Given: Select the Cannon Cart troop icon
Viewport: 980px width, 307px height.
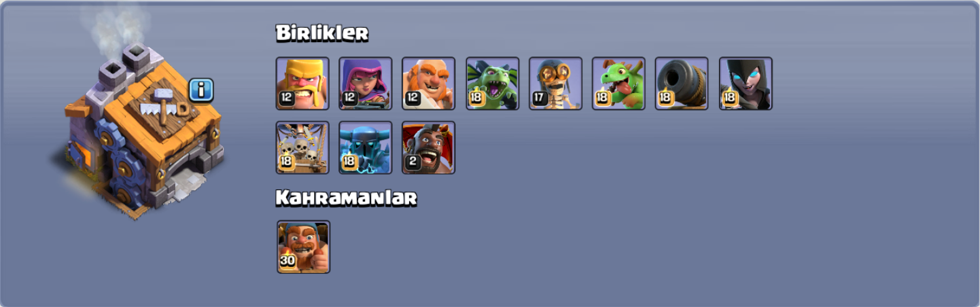Looking at the screenshot, I should point(682,84).
